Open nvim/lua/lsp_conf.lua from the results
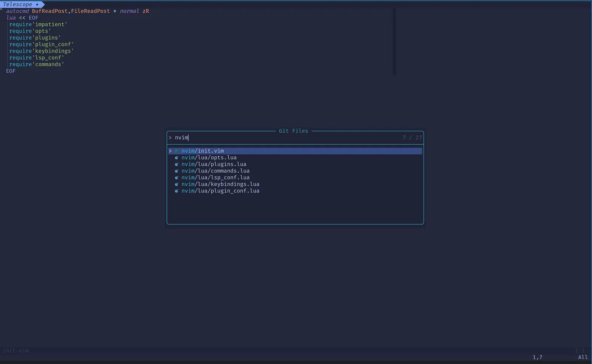This screenshot has height=364, width=592. pos(215,178)
